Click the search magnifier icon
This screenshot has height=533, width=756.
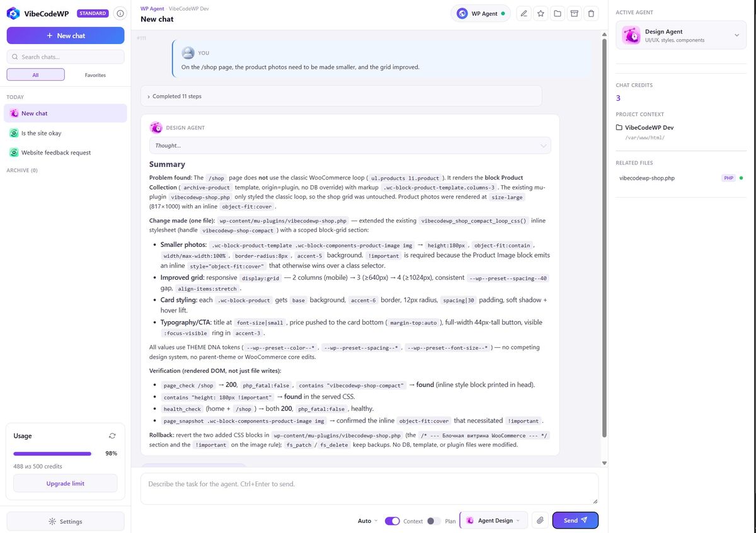pos(14,57)
